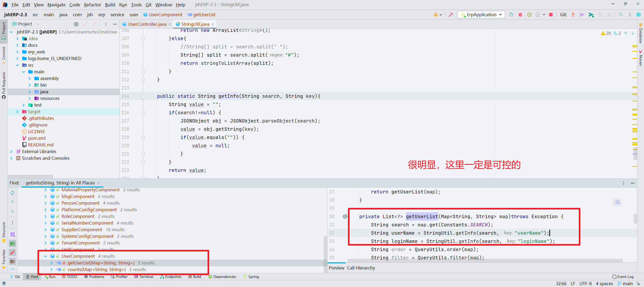
Task: Update project from Git with download arrow
Action: click(x=573, y=15)
